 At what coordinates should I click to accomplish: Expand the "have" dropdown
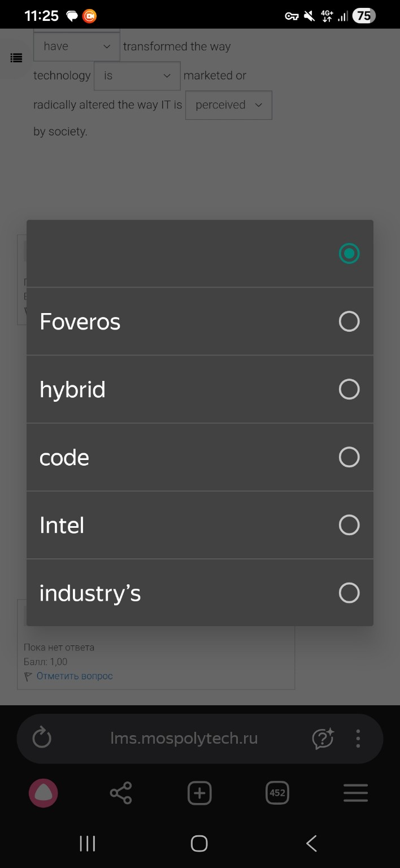coord(77,46)
